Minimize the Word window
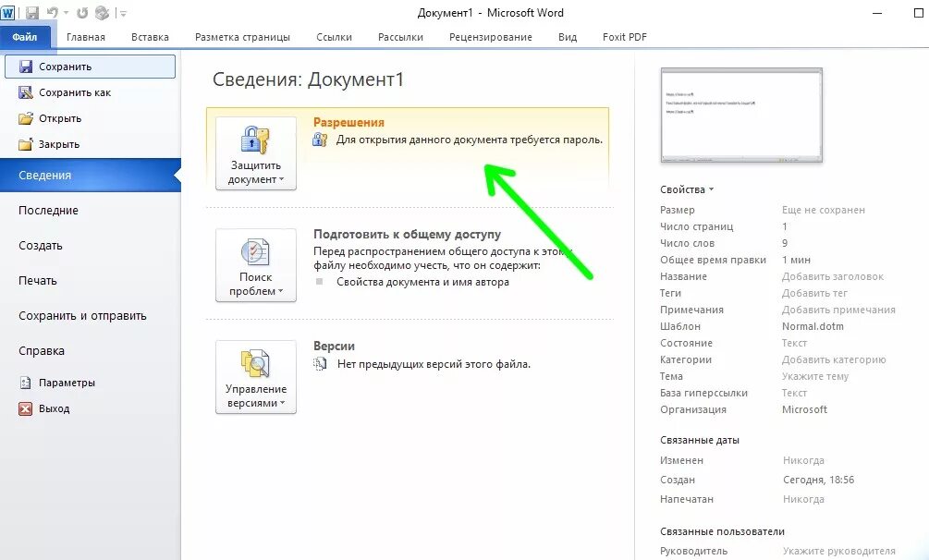Screen dimensions: 929x560 (x=877, y=13)
